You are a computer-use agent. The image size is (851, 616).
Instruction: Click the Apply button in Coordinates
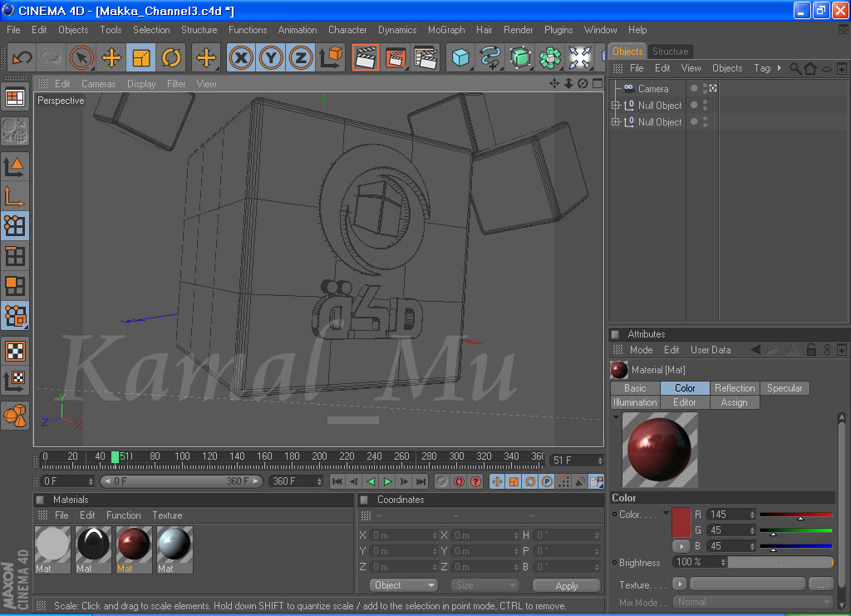click(567, 585)
